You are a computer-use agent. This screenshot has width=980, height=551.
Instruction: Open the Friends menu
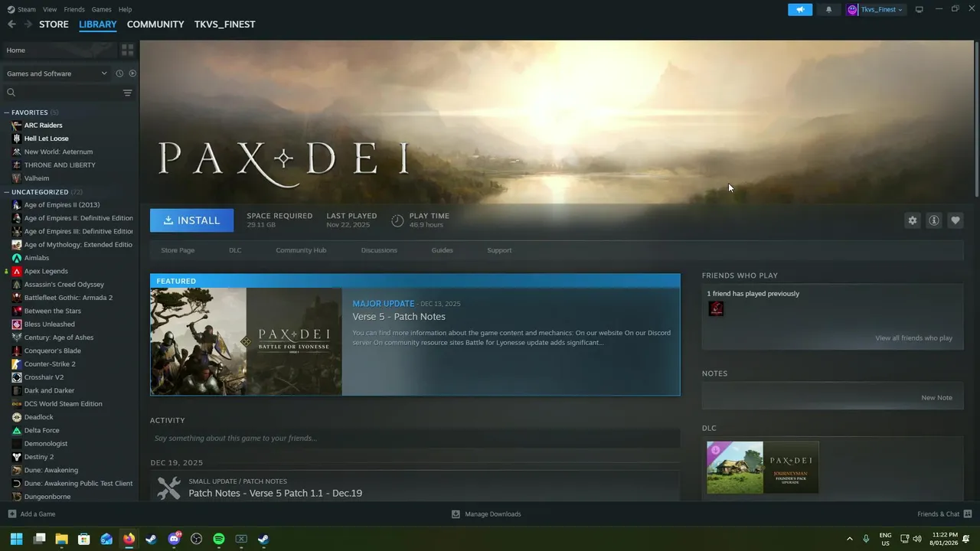pos(74,9)
